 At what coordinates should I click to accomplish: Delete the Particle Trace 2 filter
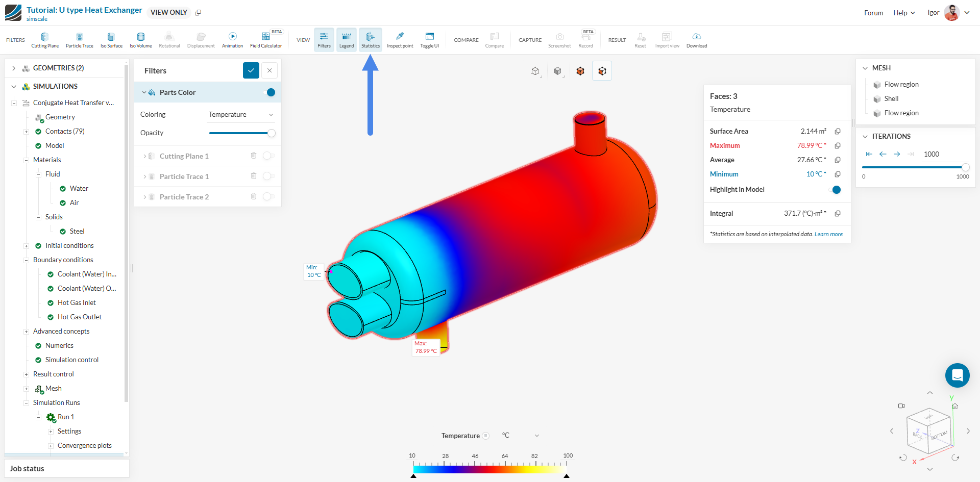(x=254, y=196)
